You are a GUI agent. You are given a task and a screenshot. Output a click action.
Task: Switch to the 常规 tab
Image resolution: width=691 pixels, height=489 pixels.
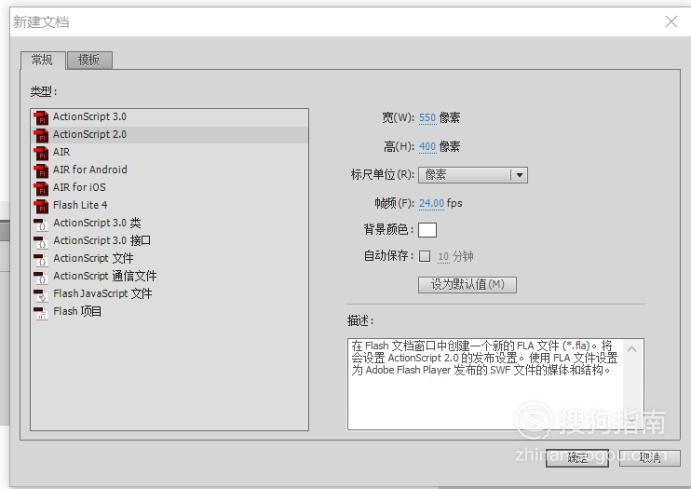click(43, 60)
